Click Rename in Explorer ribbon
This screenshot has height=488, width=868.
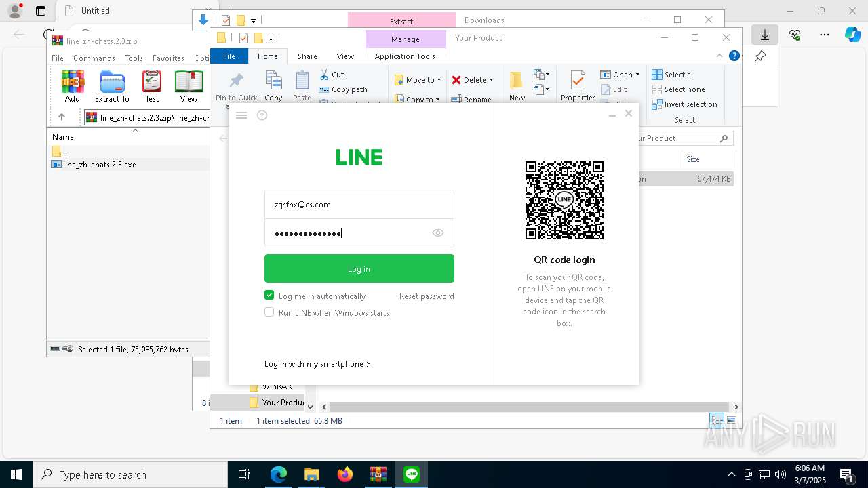[x=472, y=100]
